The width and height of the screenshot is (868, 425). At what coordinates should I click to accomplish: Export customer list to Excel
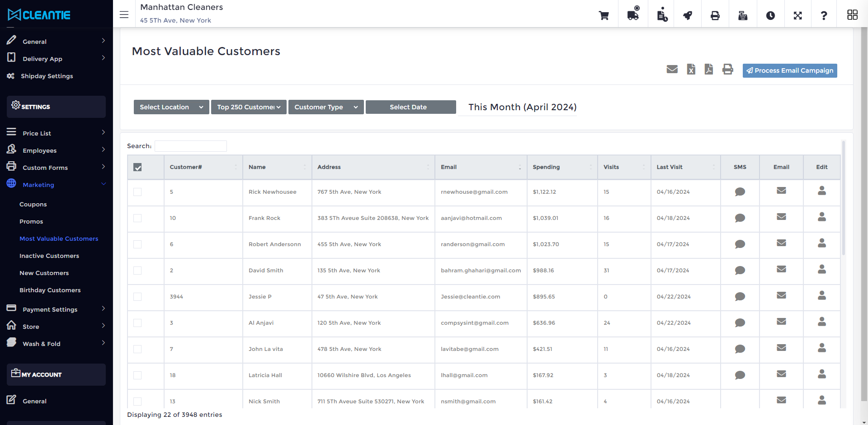[691, 69]
